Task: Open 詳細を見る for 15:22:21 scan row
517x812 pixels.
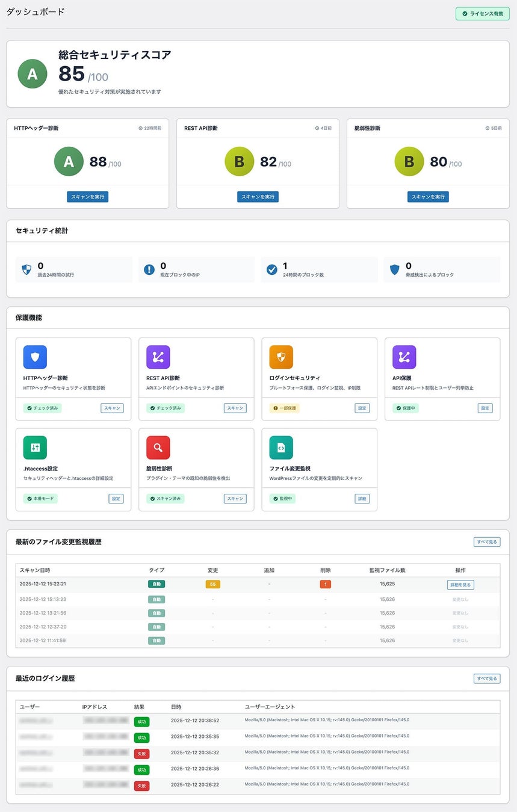Action: point(460,585)
